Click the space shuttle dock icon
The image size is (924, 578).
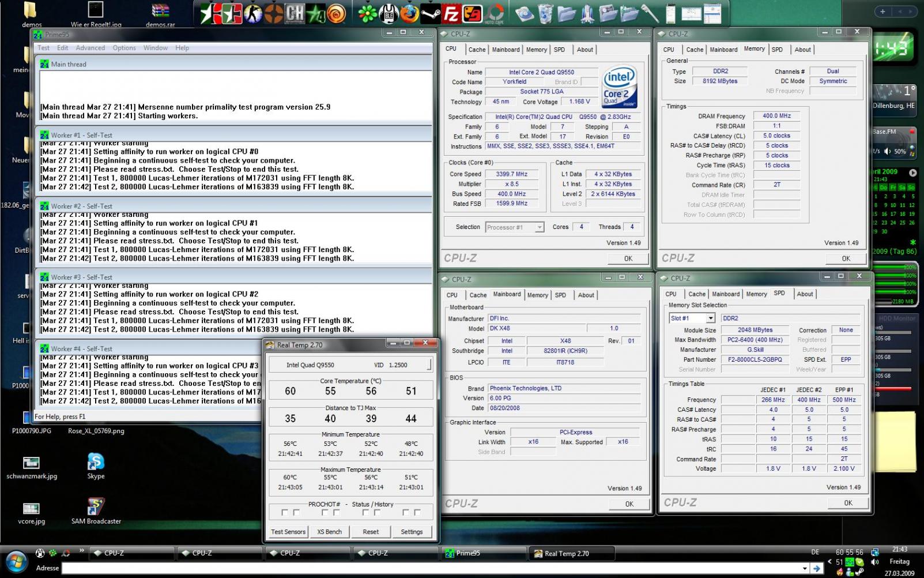tap(587, 13)
